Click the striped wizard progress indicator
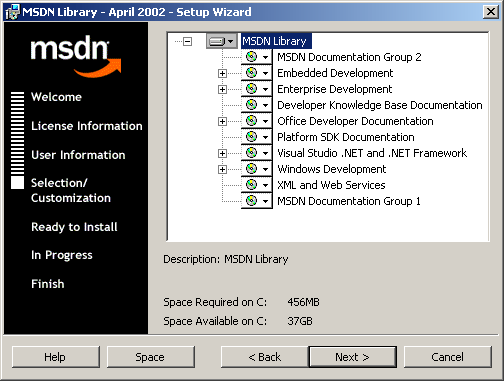This screenshot has width=504, height=381. (17, 140)
